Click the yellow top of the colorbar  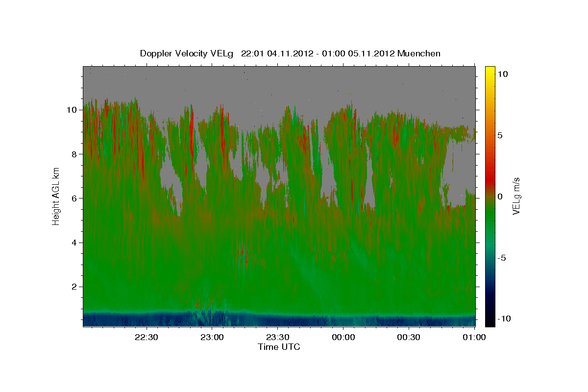pos(490,71)
